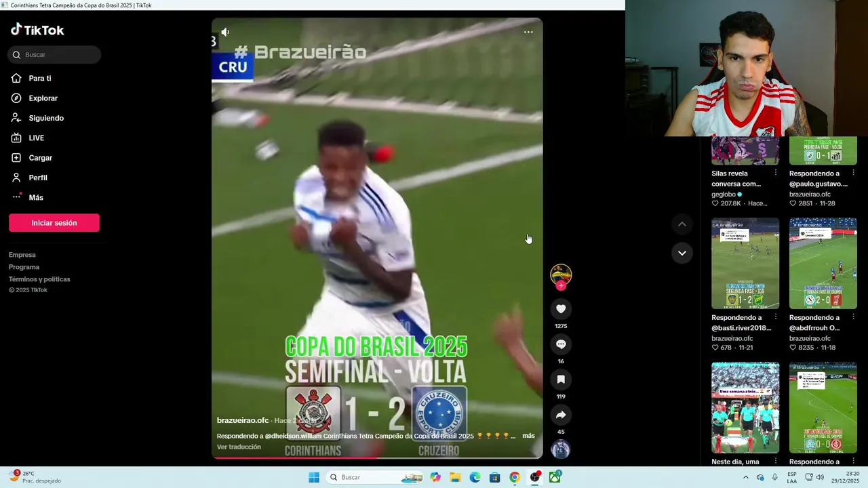Expand the Programa footer section
This screenshot has height=488, width=868.
pyautogui.click(x=24, y=267)
